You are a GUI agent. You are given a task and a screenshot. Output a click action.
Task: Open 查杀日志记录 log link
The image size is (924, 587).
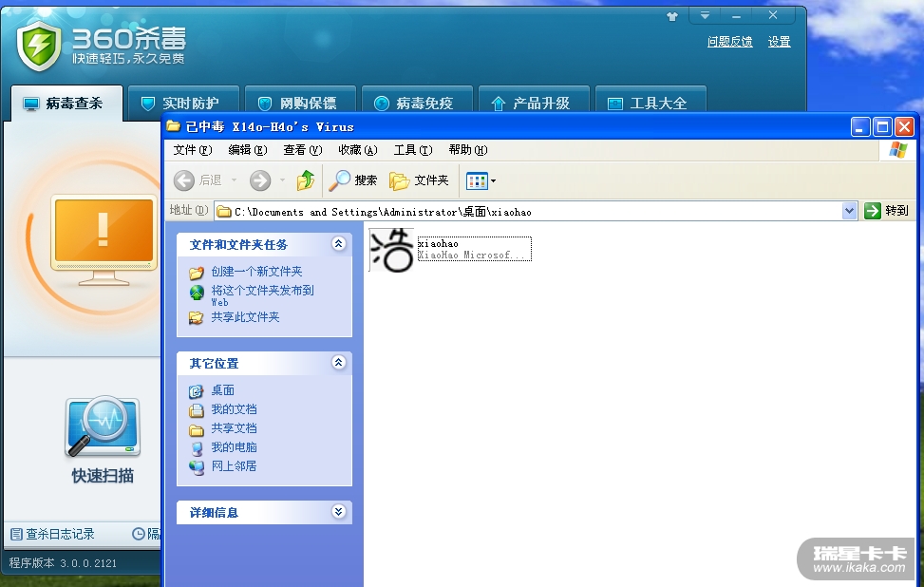point(53,534)
